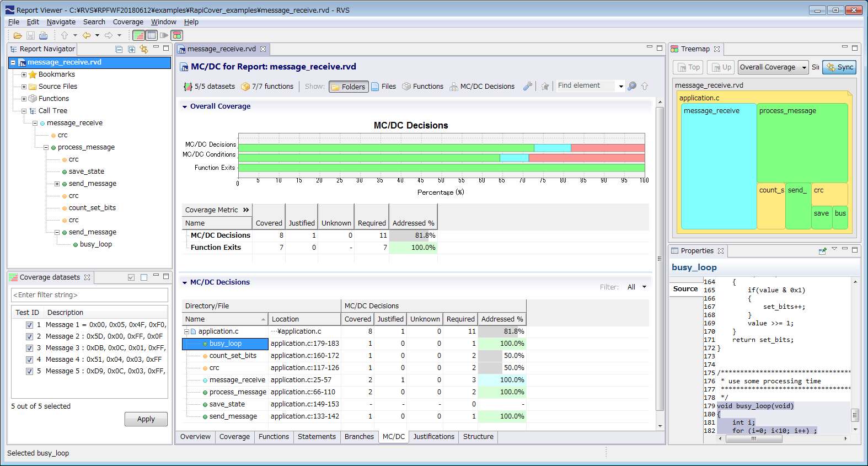The image size is (868, 466).
Task: Open the Back history dropdown arrow
Action: [97, 35]
